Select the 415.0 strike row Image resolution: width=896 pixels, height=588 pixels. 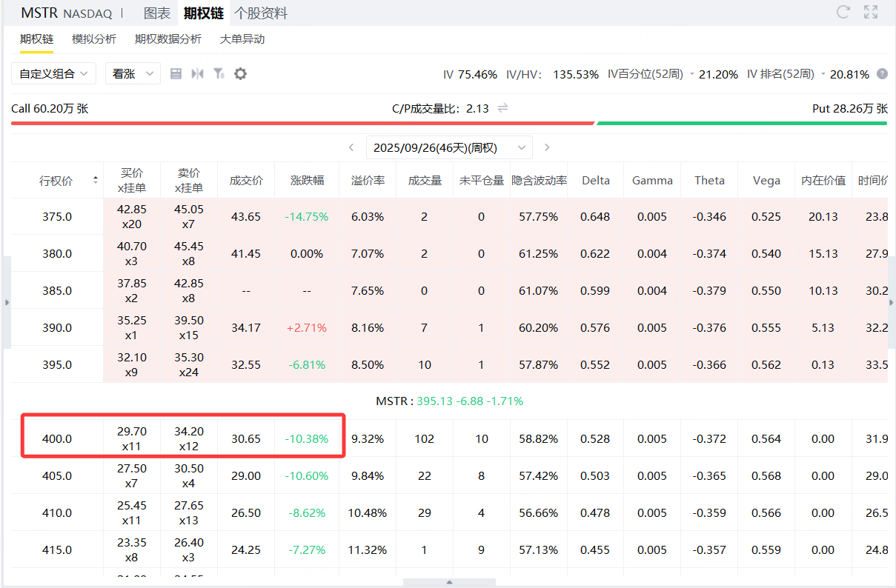click(x=449, y=549)
